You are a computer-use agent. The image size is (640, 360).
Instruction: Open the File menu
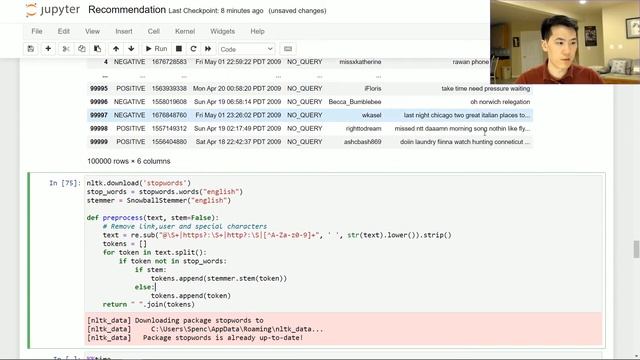tap(37, 31)
